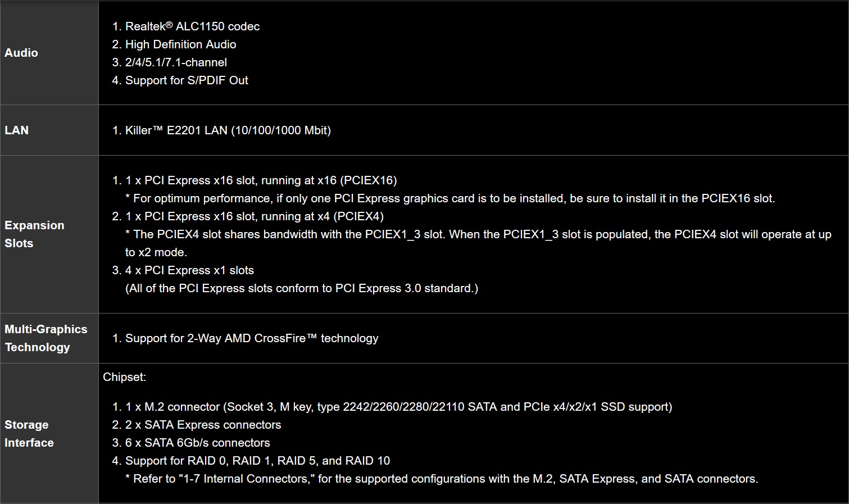Click the Audio row header
Image resolution: width=849 pixels, height=504 pixels.
[x=21, y=53]
